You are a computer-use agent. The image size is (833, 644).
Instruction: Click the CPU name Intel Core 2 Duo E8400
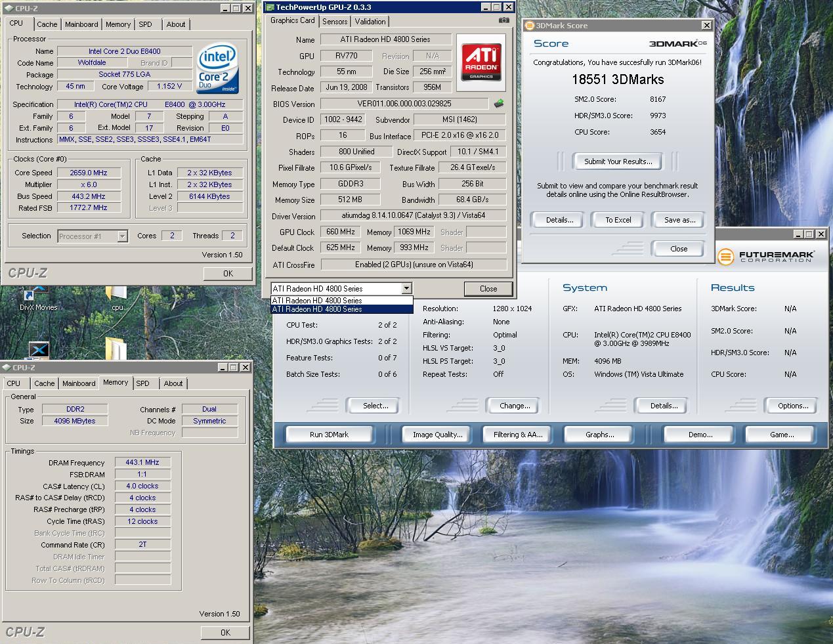(x=125, y=51)
